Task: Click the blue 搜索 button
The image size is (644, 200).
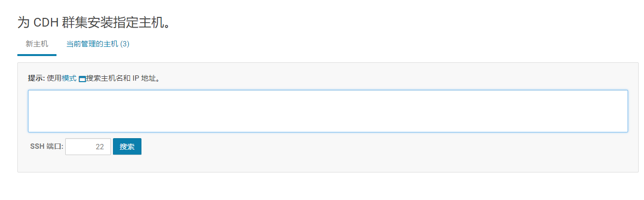Action: point(127,147)
